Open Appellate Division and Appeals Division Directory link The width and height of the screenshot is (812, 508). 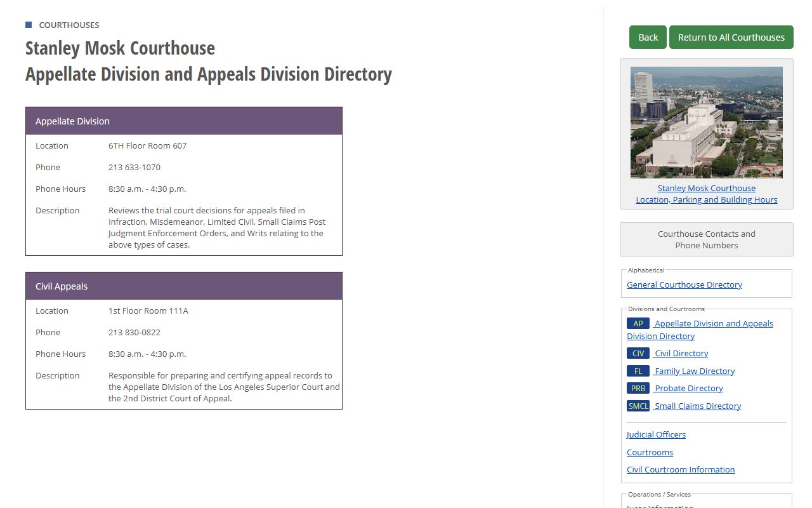pos(700,330)
